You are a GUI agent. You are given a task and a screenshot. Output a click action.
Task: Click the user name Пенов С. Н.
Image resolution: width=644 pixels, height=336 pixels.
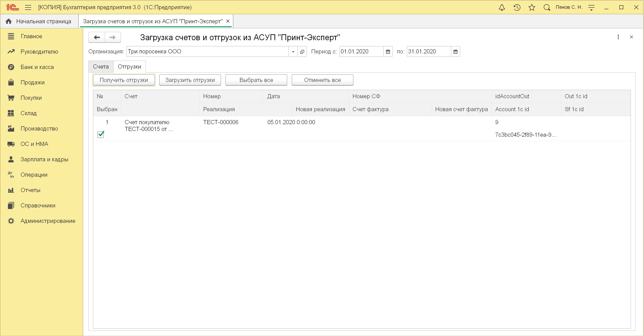(x=569, y=7)
